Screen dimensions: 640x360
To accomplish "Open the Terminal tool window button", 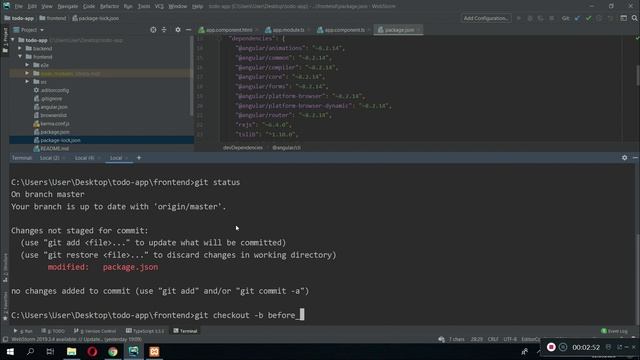I will pyautogui.click(x=185, y=331).
